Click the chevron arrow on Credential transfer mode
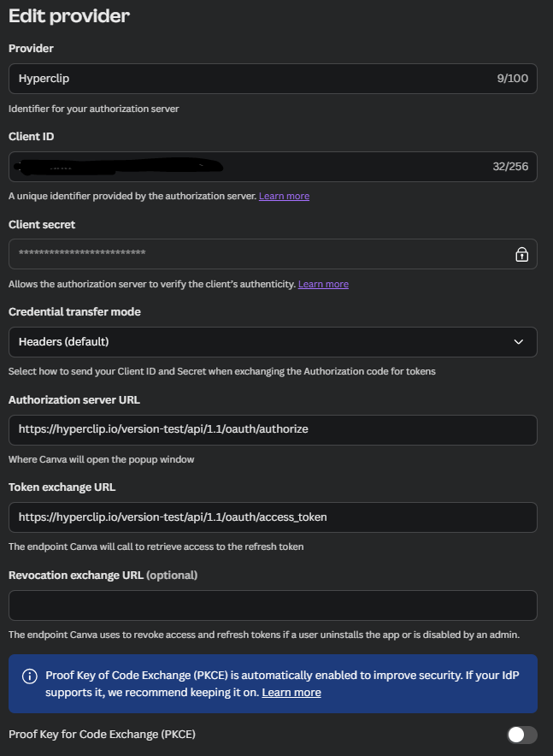 519,342
